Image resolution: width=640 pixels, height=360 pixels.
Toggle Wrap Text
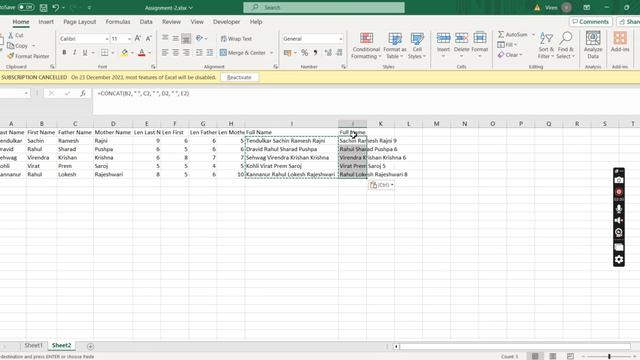click(x=236, y=38)
